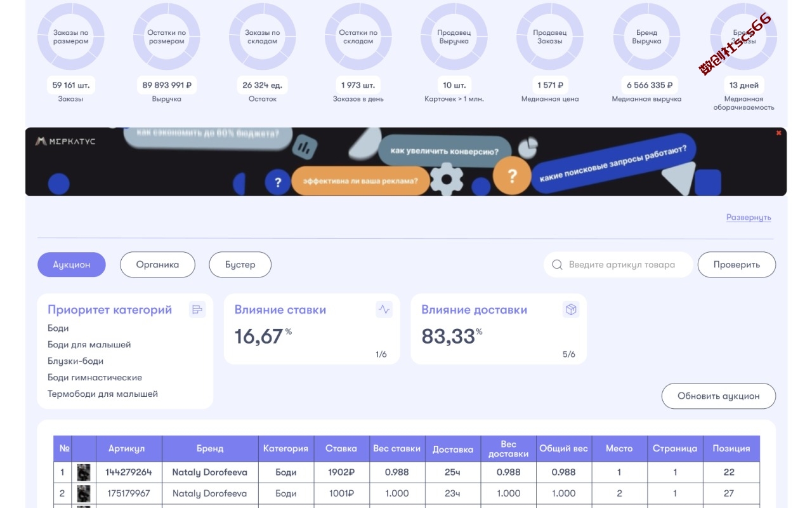Click delivery time 25ч
This screenshot has height=508, width=812.
[x=453, y=472]
